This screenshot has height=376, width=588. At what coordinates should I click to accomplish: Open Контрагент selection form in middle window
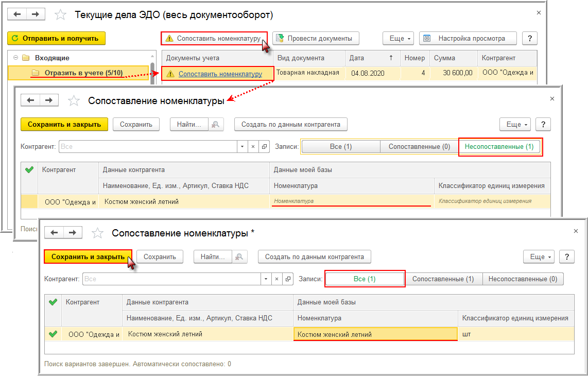(x=264, y=147)
